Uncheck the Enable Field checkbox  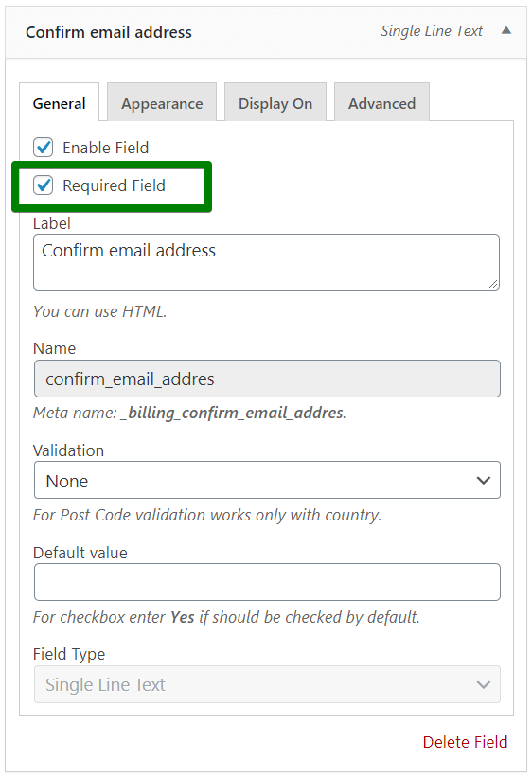click(43, 148)
